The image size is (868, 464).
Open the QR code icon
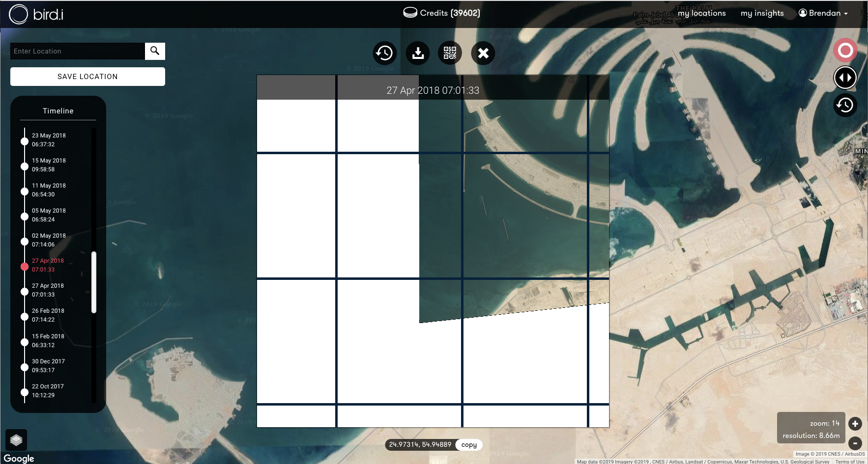[450, 53]
